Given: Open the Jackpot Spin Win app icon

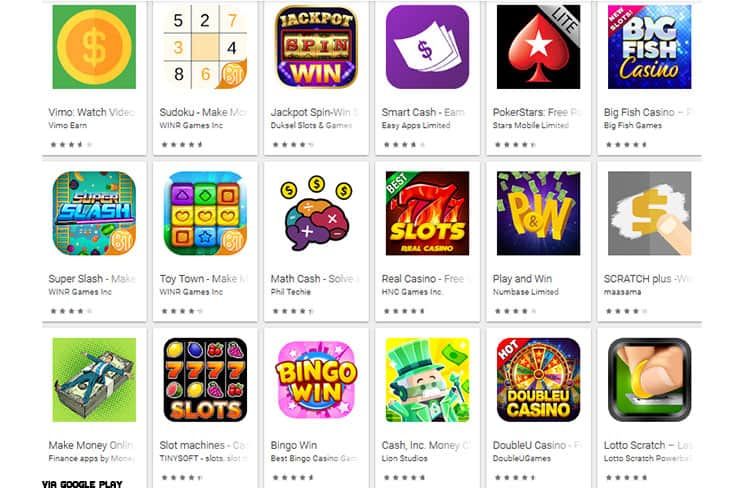Looking at the screenshot, I should point(316,47).
